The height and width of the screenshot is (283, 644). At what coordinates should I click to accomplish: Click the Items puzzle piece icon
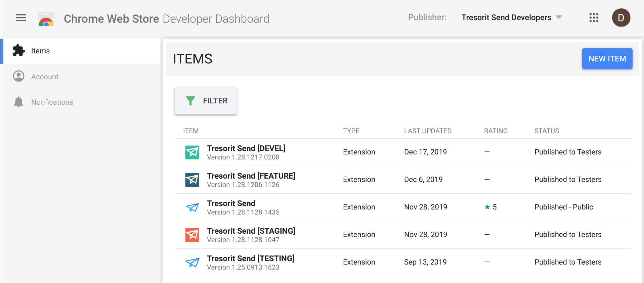tap(19, 51)
